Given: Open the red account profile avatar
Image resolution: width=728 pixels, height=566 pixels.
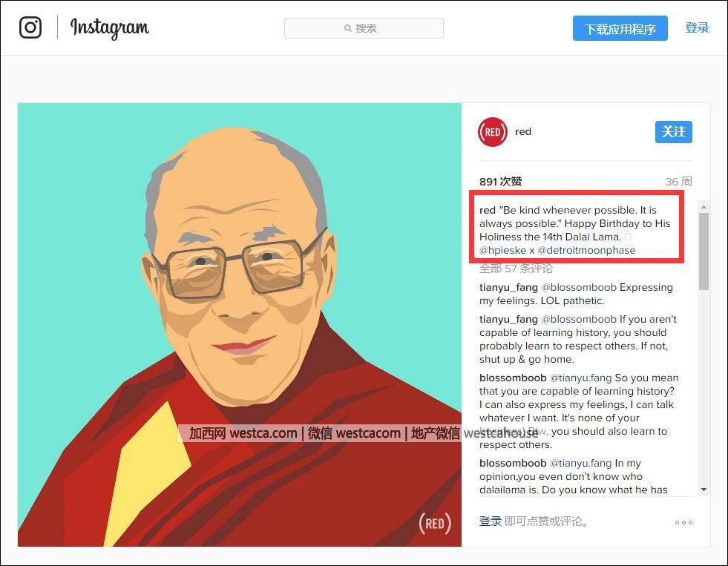Looking at the screenshot, I should click(493, 132).
